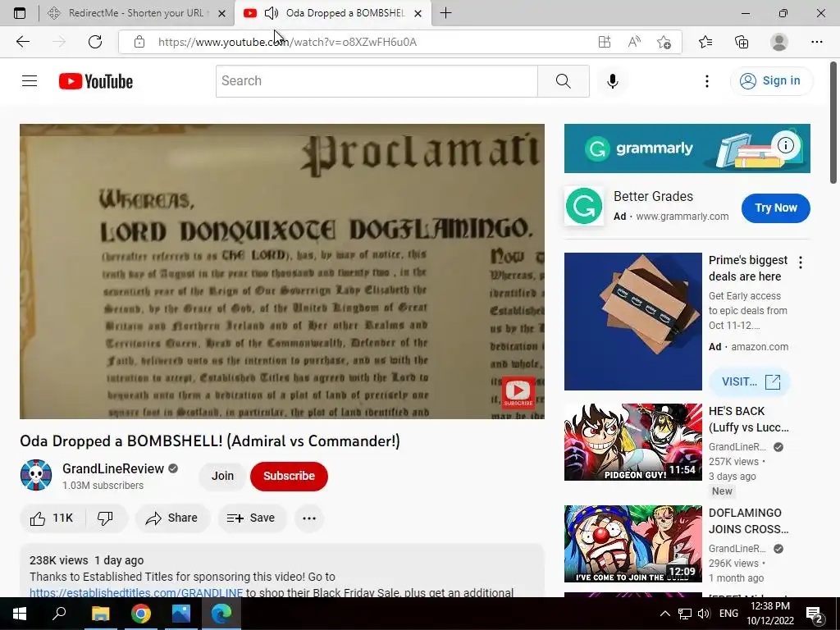Screen dimensions: 840x630
Task: Open HE'S BACK Luffy vs Lucci thumbnail
Action: (x=632, y=442)
